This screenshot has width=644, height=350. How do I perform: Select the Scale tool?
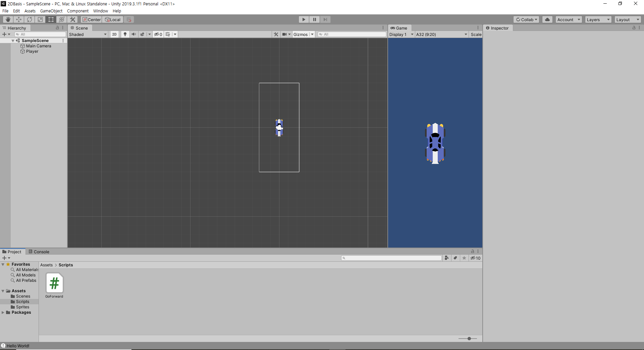click(40, 19)
